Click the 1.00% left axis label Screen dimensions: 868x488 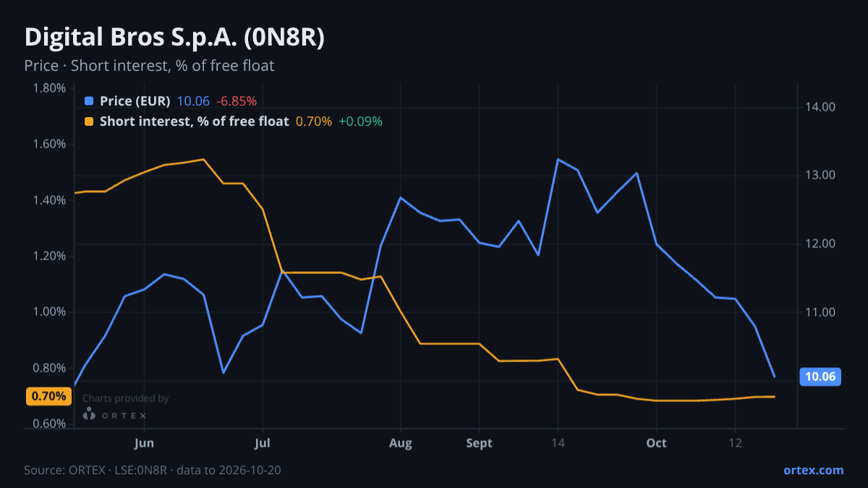tap(49, 312)
